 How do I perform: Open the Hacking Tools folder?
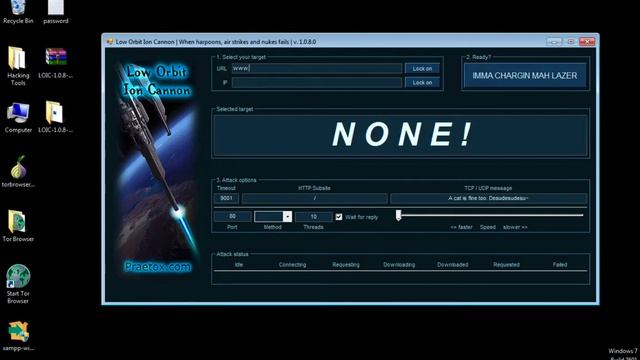click(18, 66)
